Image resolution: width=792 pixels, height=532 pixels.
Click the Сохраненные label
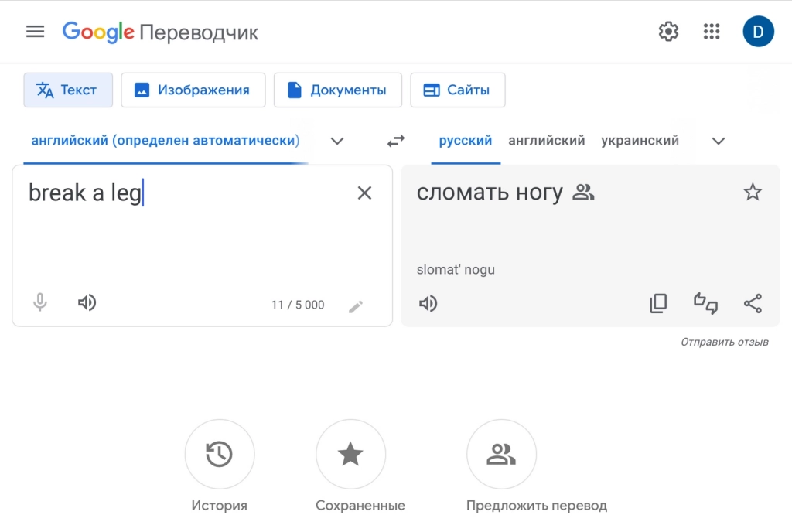click(x=360, y=505)
